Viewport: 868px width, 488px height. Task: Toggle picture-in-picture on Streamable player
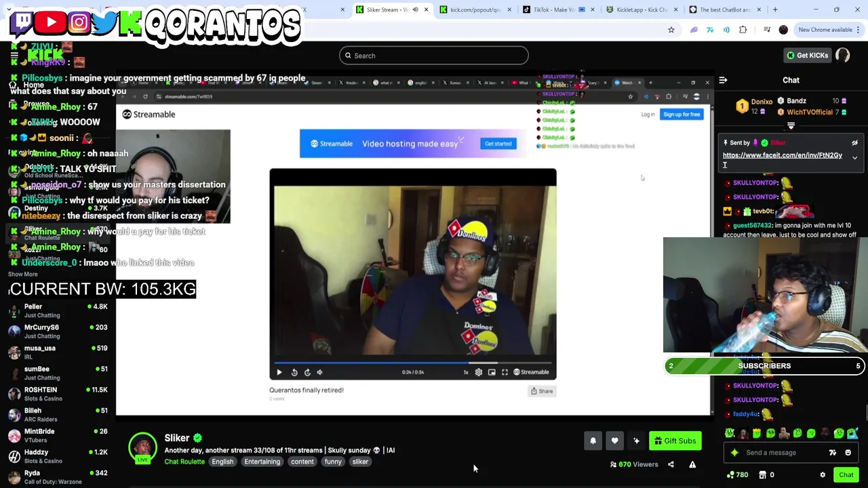click(492, 372)
